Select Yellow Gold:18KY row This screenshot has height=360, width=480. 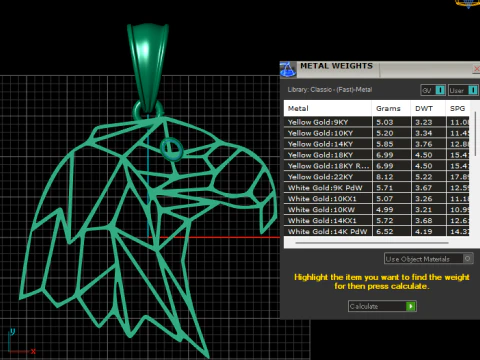377,155
